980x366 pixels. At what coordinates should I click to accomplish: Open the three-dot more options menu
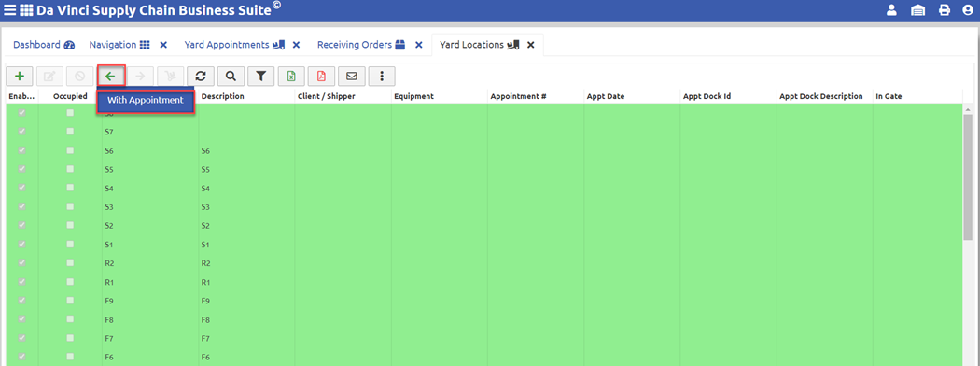pos(382,77)
